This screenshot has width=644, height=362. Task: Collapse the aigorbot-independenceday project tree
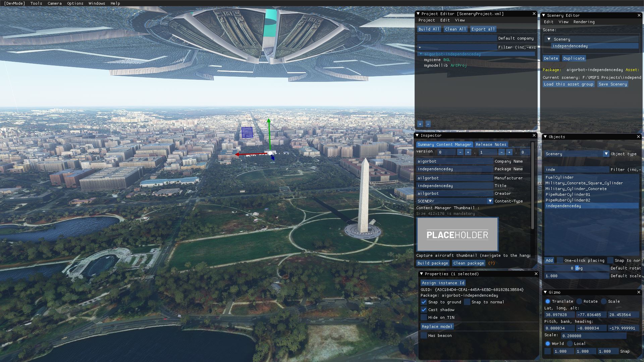tap(420, 54)
